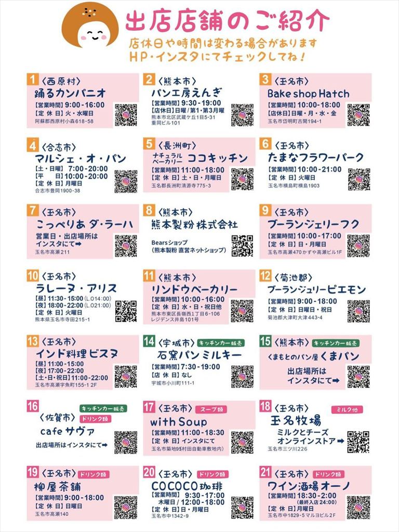Click the キッチンカー販売 tag on 石窯パンミルキー
The height and width of the screenshot is (532, 399).
[x=221, y=343]
